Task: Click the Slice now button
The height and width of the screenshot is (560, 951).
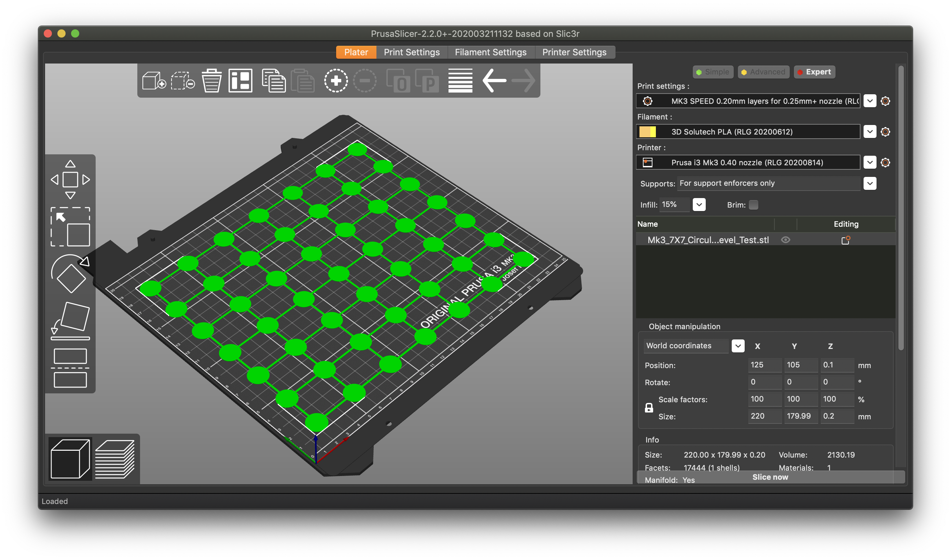Action: (770, 477)
